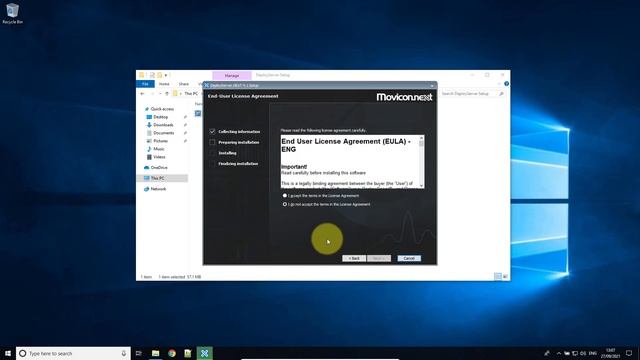The height and width of the screenshot is (360, 640).
Task: Click the EULA scrollbar down arrow
Action: (422, 185)
